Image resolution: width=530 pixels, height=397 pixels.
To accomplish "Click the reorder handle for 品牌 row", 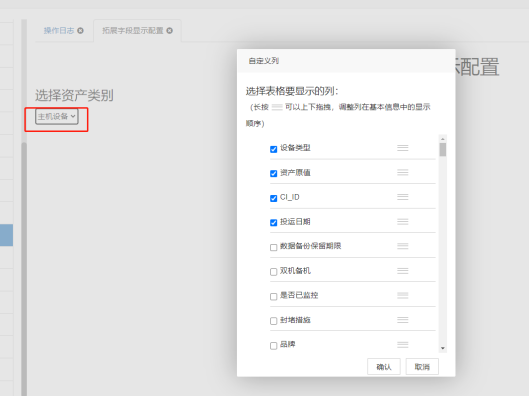I will tap(403, 344).
